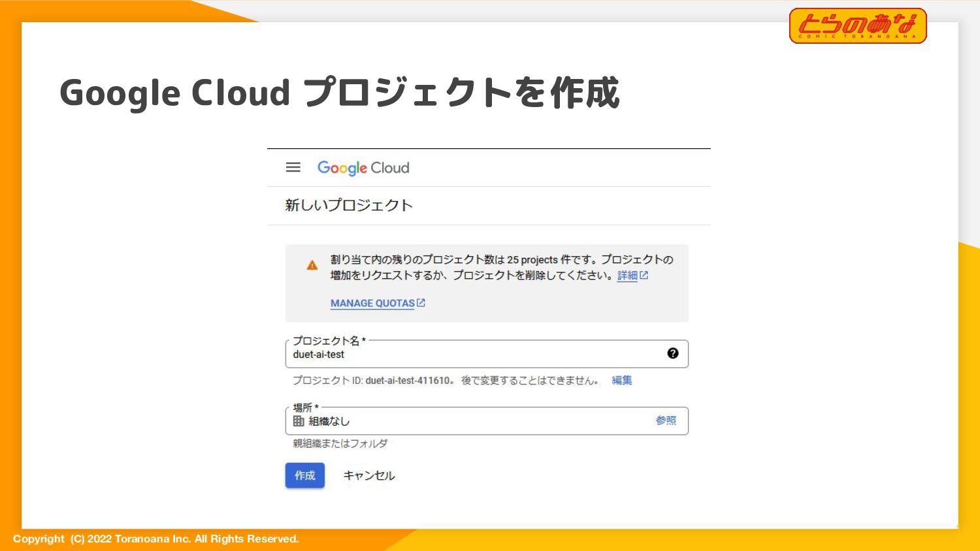Click the プロジェクト名 input containing duet-ai-test
This screenshot has width=980, height=551.
pyautogui.click(x=487, y=354)
